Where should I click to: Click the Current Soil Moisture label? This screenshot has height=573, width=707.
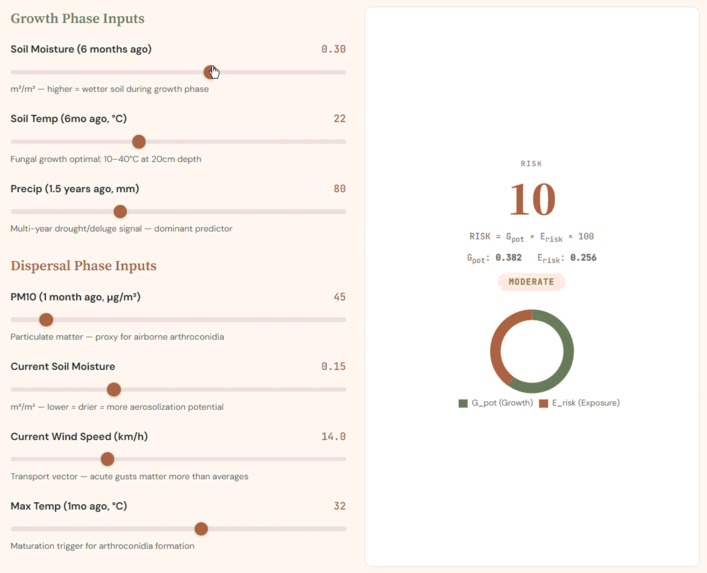[63, 367]
